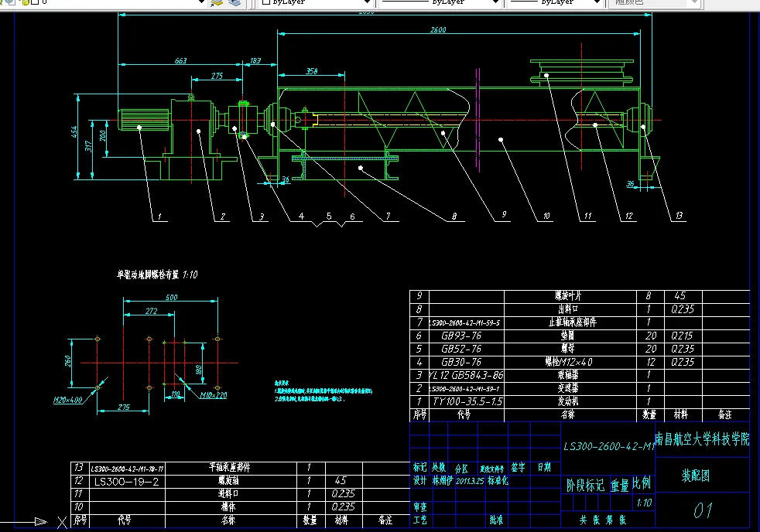Open the plot style control dropdown
The width and height of the screenshot is (760, 532).
point(694,2)
